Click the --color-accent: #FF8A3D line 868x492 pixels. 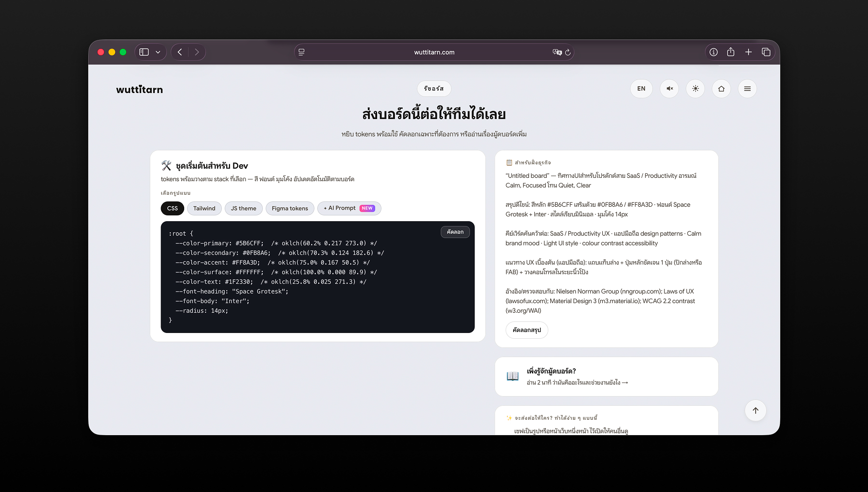click(x=272, y=263)
